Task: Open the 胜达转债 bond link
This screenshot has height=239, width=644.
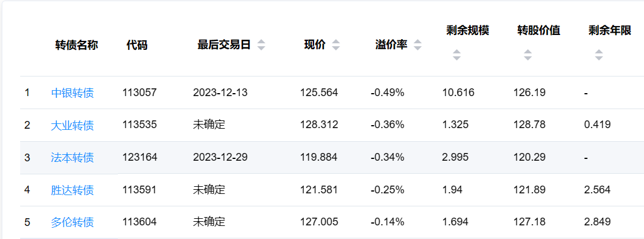Action: [x=72, y=190]
